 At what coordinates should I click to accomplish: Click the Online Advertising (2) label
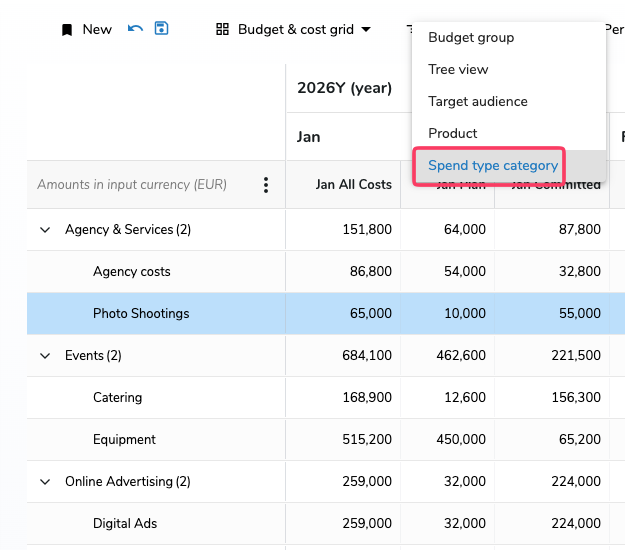128,481
